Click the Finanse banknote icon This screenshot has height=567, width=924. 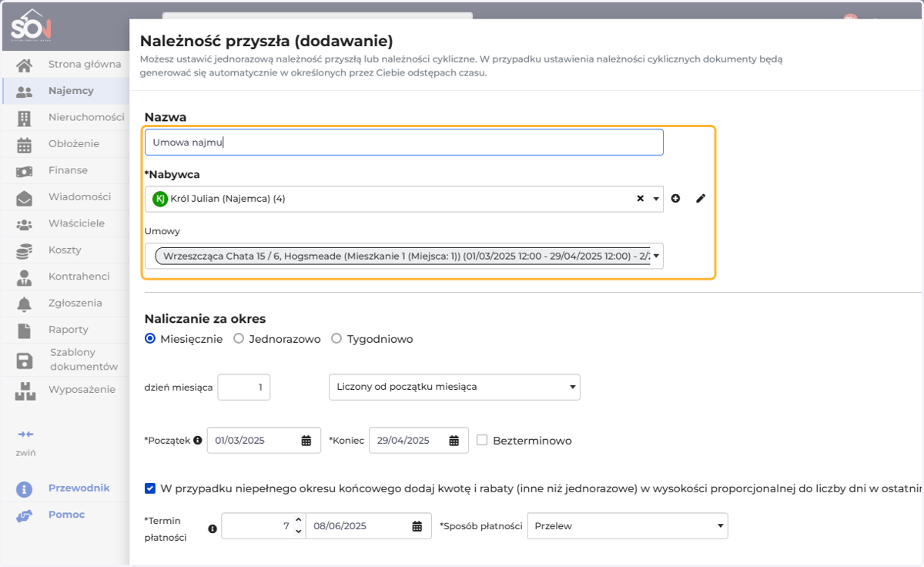click(25, 171)
